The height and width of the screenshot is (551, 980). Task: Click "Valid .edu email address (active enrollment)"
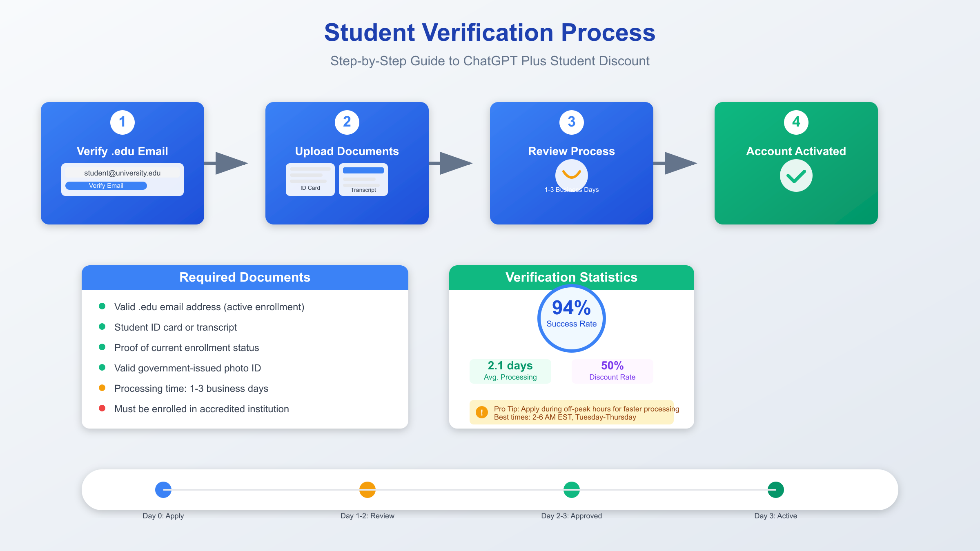click(209, 307)
